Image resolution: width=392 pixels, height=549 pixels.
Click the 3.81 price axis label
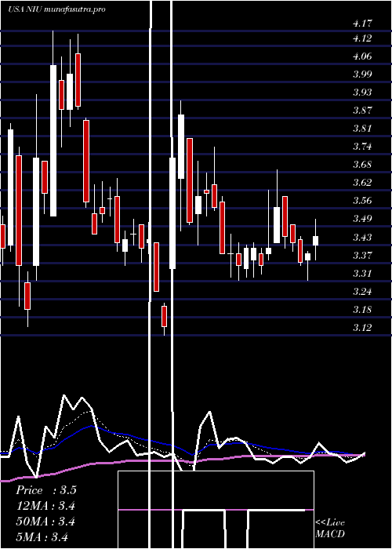coord(362,128)
